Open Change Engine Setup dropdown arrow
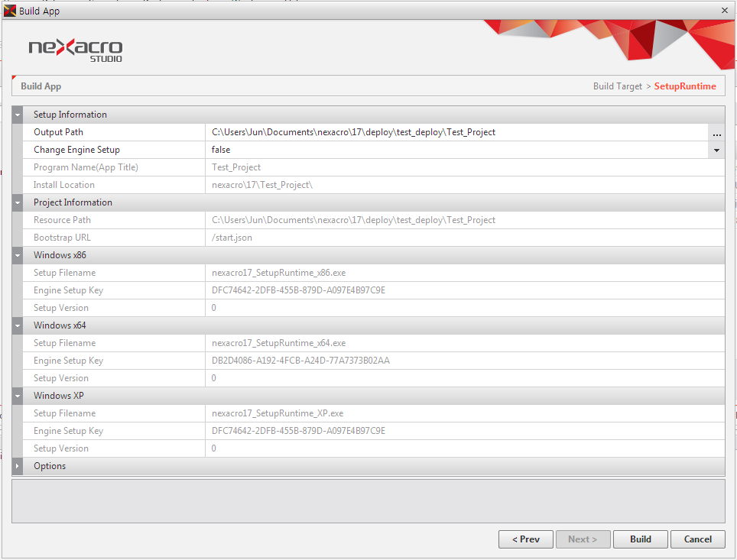 (716, 151)
